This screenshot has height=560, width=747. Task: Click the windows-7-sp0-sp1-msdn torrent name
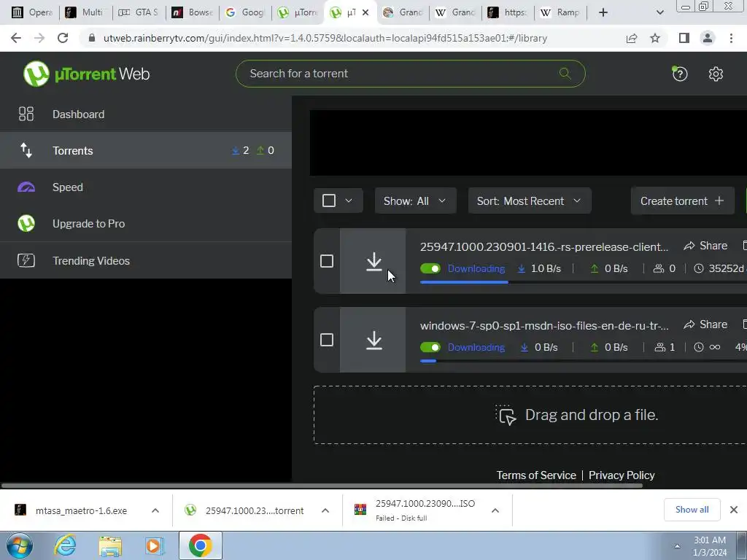[x=544, y=326]
